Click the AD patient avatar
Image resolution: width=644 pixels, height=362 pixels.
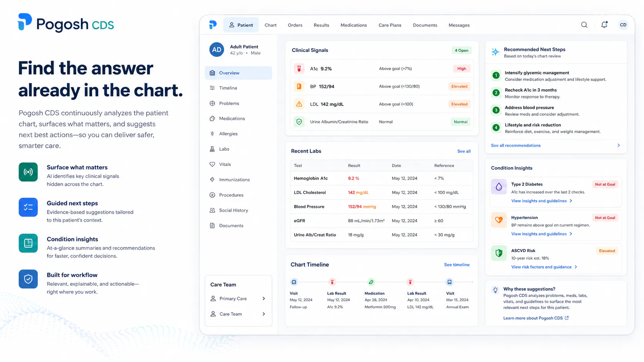tap(217, 50)
